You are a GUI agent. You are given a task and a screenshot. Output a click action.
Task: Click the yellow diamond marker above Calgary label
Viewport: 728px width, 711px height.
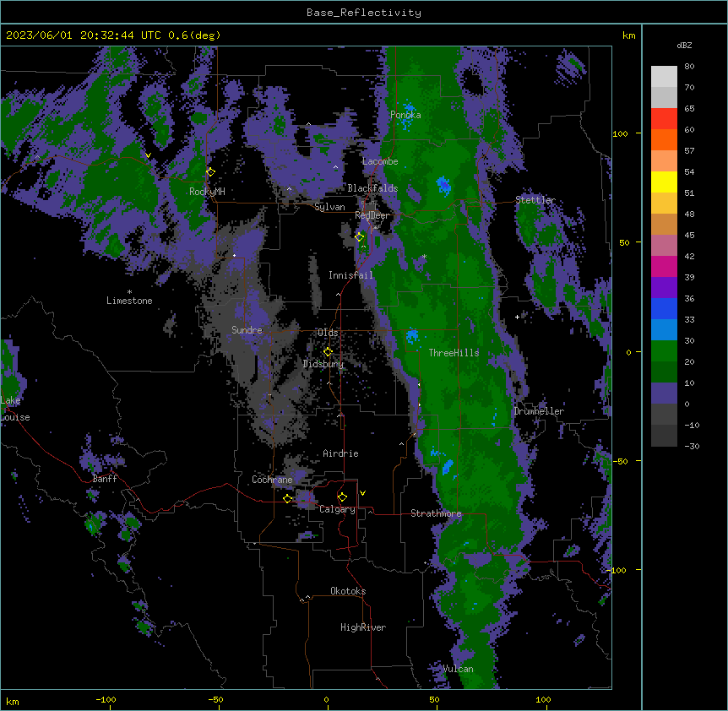point(342,497)
